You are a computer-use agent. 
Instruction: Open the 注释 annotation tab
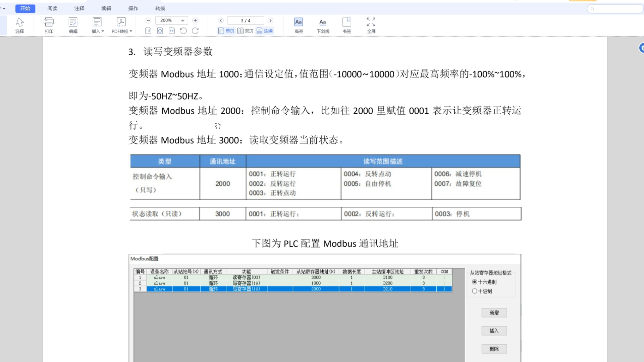pos(79,8)
